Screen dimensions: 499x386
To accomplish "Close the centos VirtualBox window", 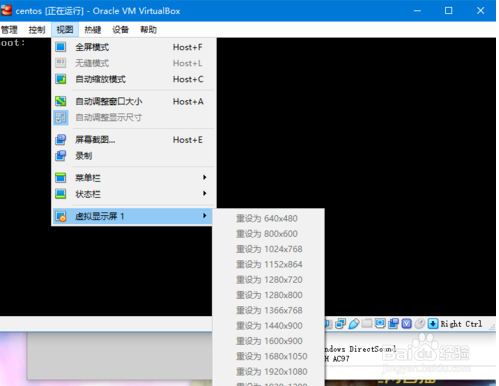I will click(480, 11).
